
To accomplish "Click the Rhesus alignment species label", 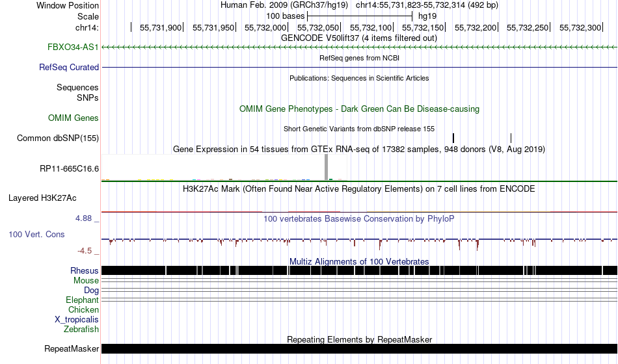I will tap(85, 270).
